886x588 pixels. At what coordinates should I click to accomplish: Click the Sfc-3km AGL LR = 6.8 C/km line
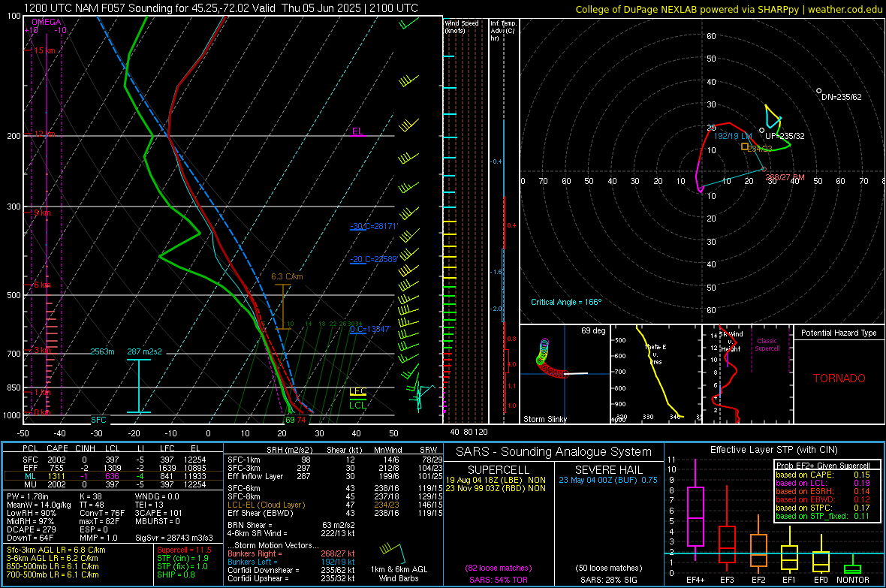[56, 550]
